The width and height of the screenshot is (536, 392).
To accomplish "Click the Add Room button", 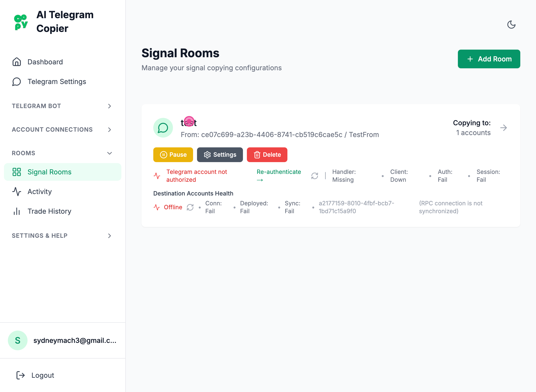I will click(489, 59).
